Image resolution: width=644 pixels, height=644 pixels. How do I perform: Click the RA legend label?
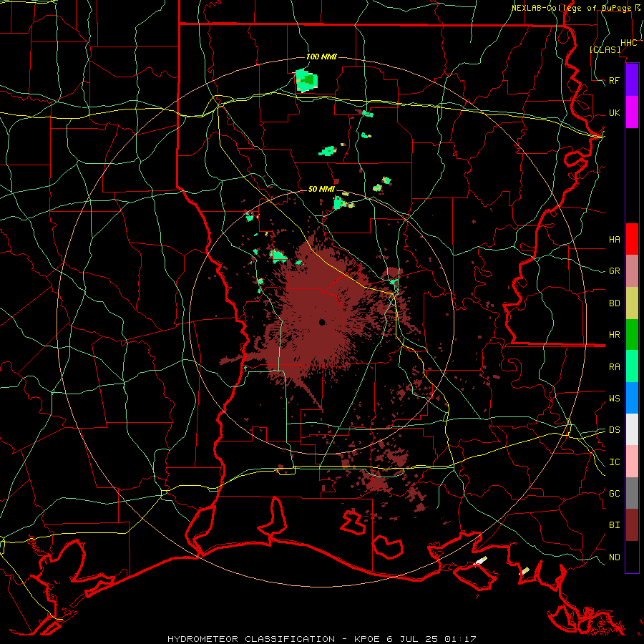pos(614,367)
